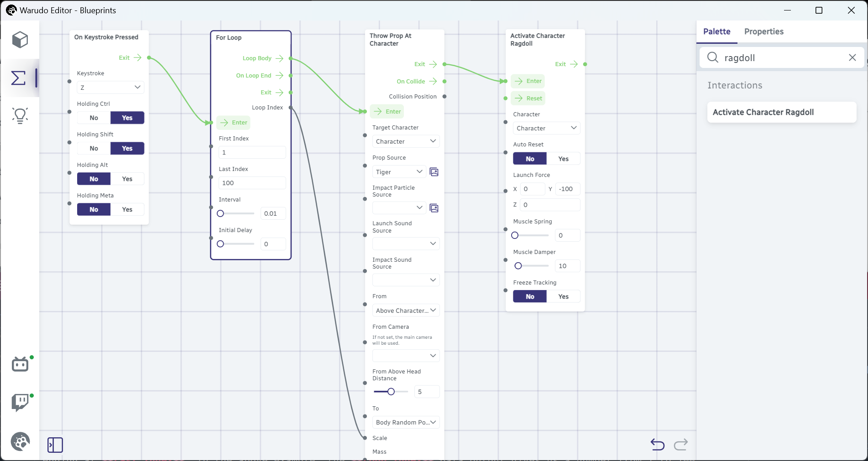Add Activate Character Ragdoll from Palette
Viewport: 868px width, 461px height.
coord(781,112)
